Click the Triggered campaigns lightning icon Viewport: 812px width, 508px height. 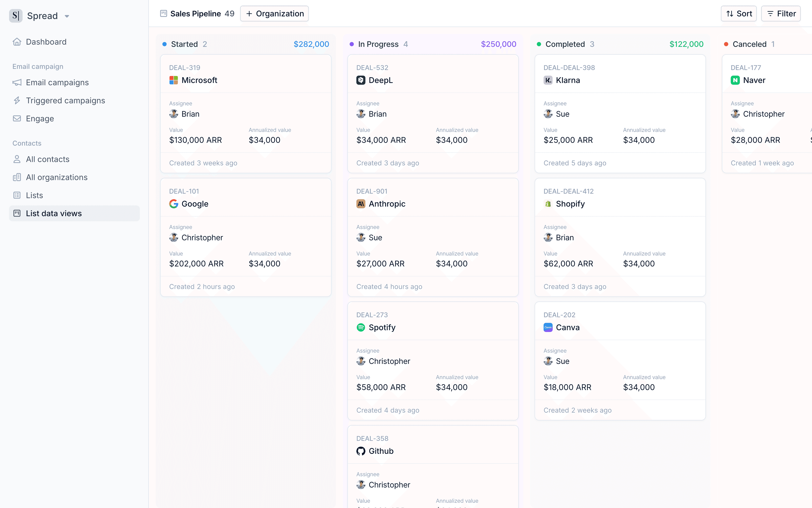point(17,100)
